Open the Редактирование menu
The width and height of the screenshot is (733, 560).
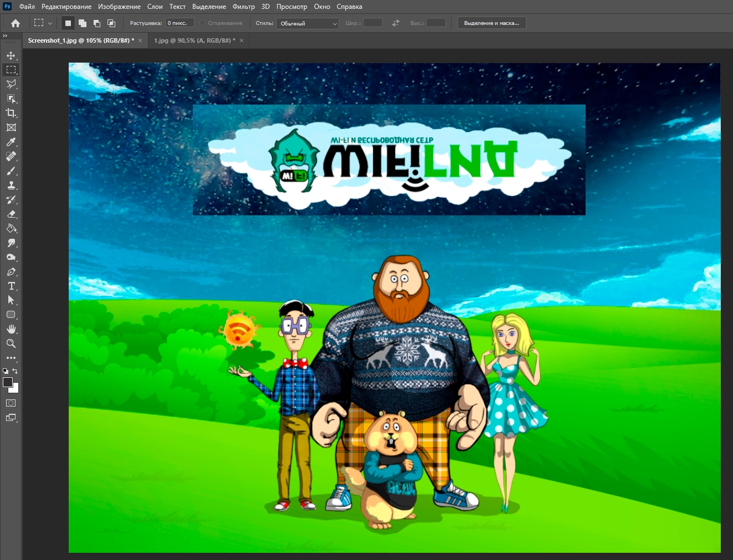click(66, 7)
